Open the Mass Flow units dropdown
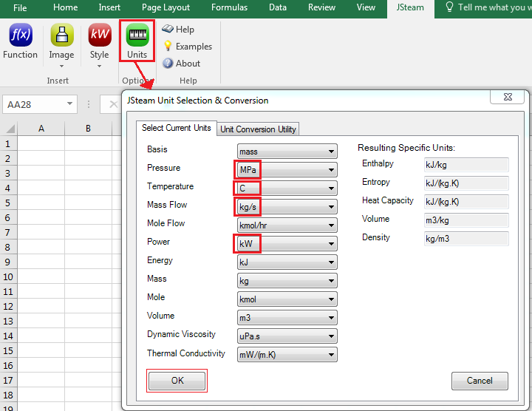This screenshot has height=411, width=532. (287, 207)
